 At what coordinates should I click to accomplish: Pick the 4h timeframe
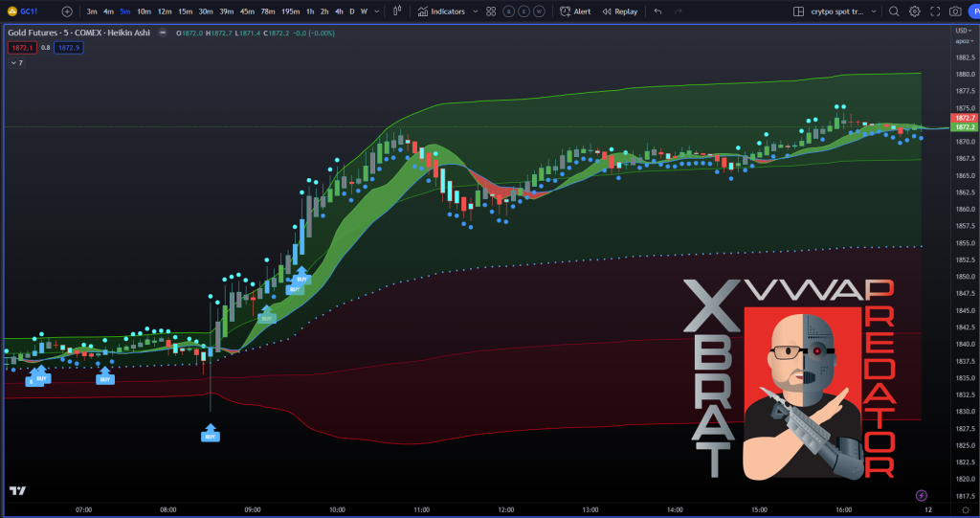(x=339, y=11)
